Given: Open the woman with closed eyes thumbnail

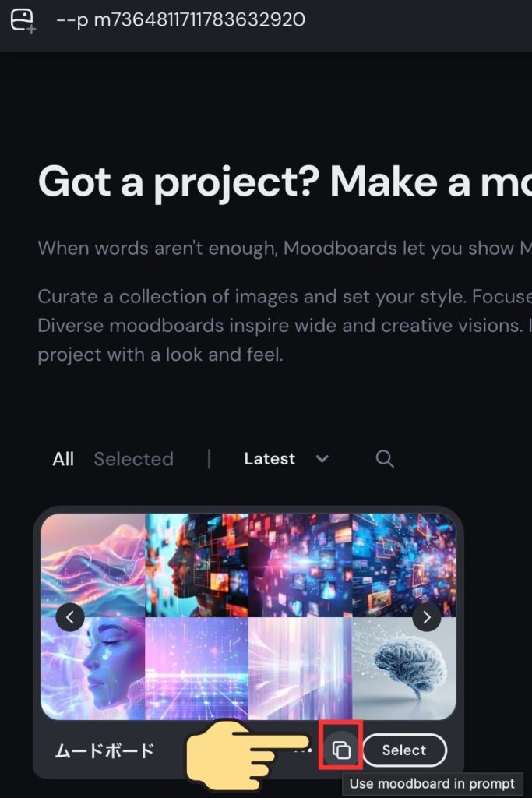Looking at the screenshot, I should [x=93, y=669].
